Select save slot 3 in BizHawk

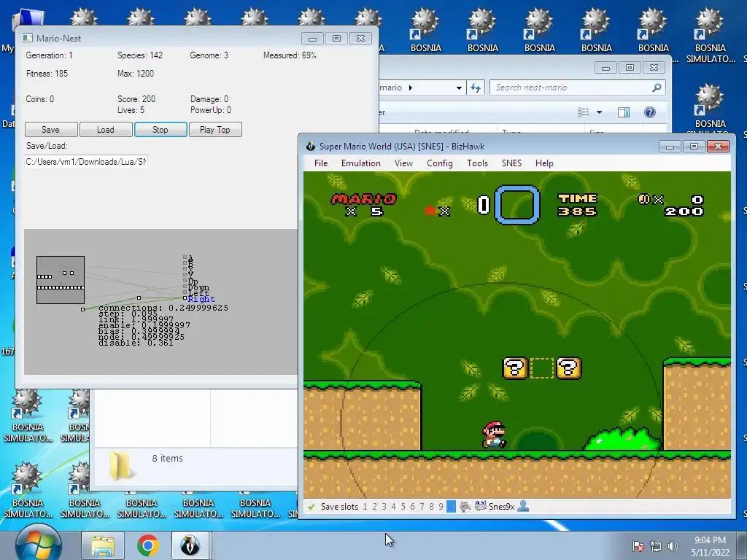384,507
